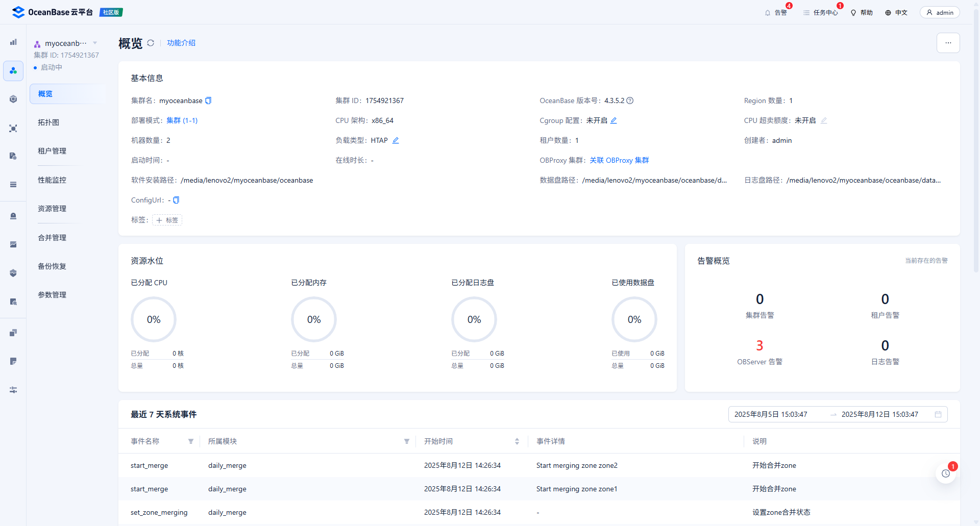This screenshot has height=526, width=980.
Task: Open the line chart monitoring sidebar icon
Action: [13, 244]
